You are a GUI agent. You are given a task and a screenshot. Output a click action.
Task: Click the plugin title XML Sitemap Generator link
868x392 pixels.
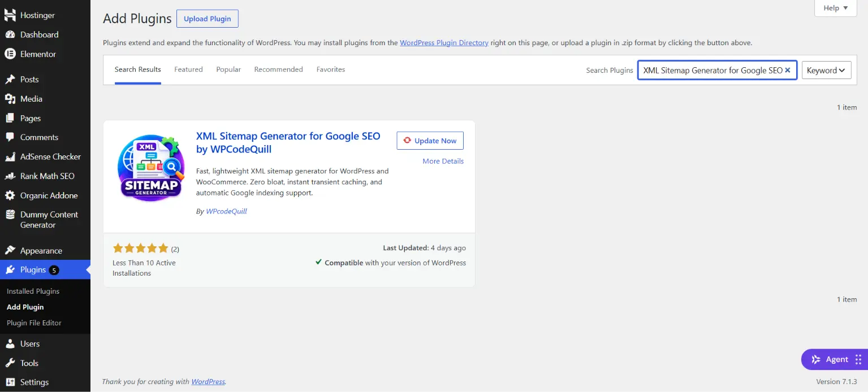tap(288, 143)
